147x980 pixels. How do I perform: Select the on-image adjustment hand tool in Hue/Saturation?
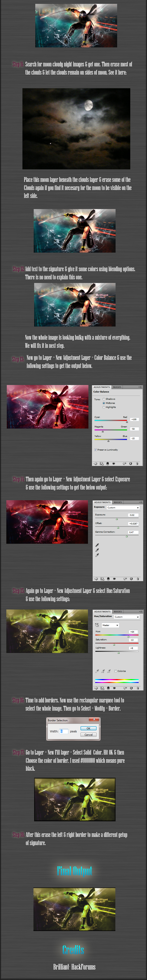(x=97, y=625)
